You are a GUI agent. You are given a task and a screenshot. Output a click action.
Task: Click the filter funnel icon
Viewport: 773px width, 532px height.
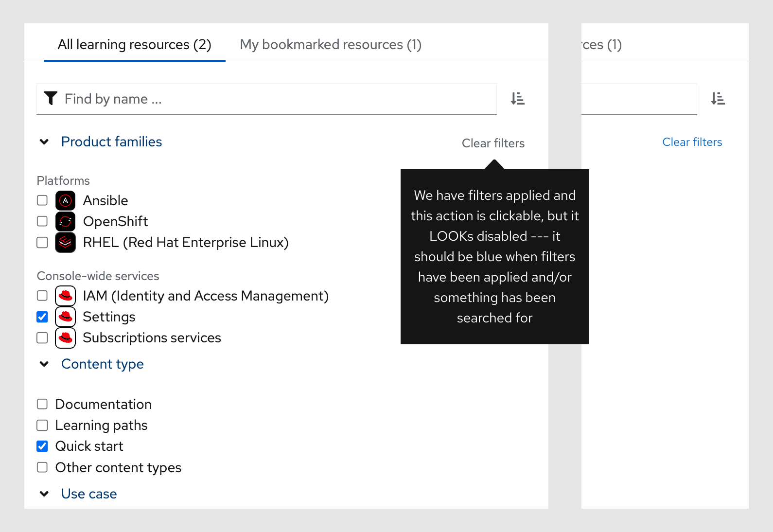(x=51, y=98)
